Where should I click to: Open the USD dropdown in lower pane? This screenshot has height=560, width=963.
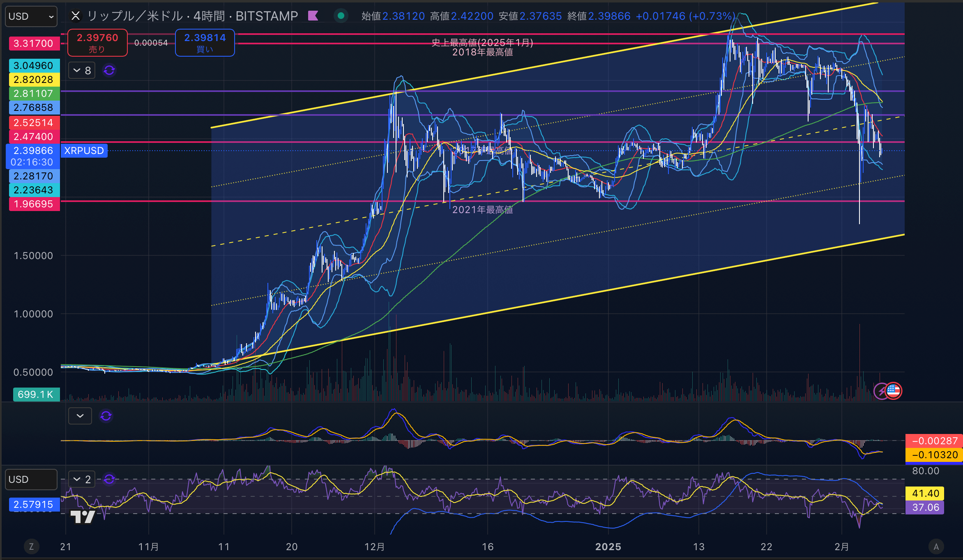(31, 480)
